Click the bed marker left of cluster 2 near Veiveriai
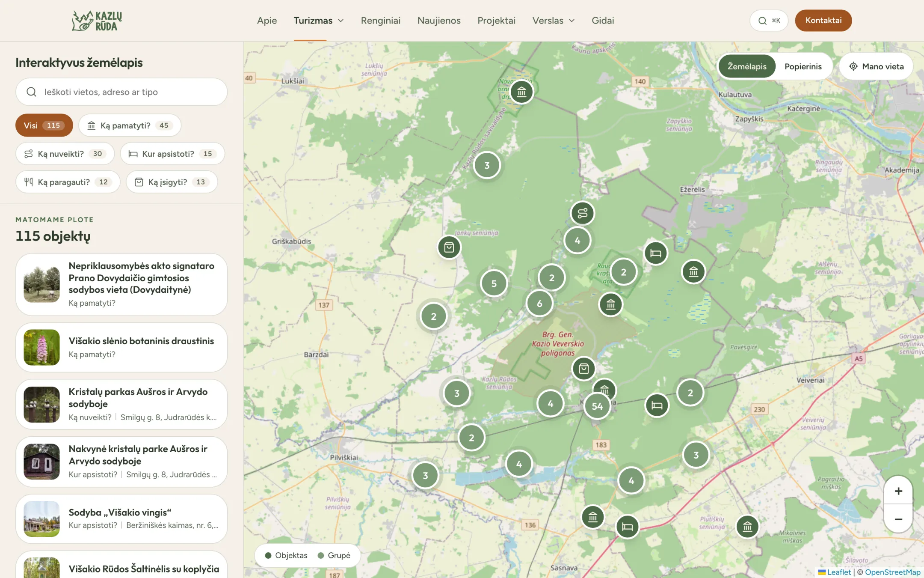Image resolution: width=924 pixels, height=578 pixels. point(657,405)
